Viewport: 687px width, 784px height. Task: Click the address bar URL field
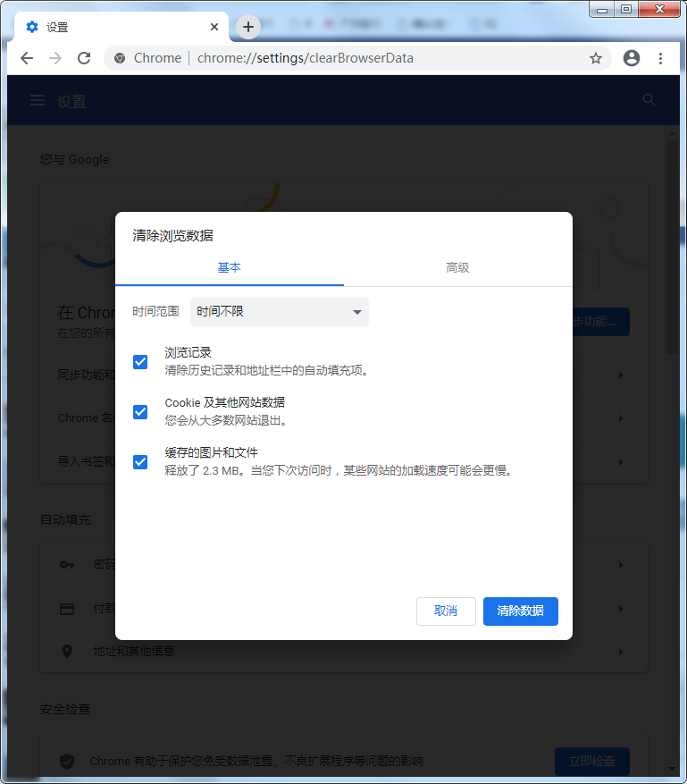[x=357, y=58]
